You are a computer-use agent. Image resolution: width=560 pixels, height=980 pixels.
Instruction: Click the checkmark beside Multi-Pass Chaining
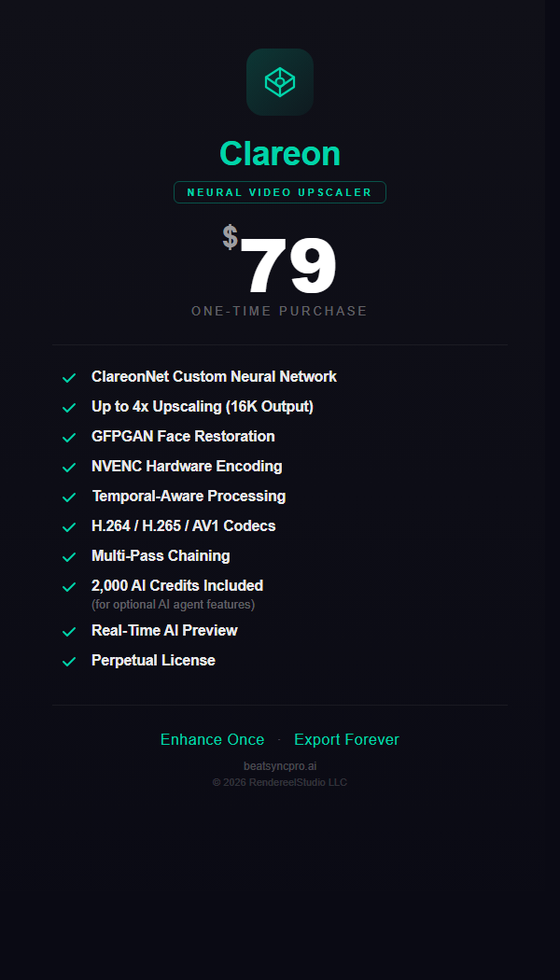(x=69, y=557)
